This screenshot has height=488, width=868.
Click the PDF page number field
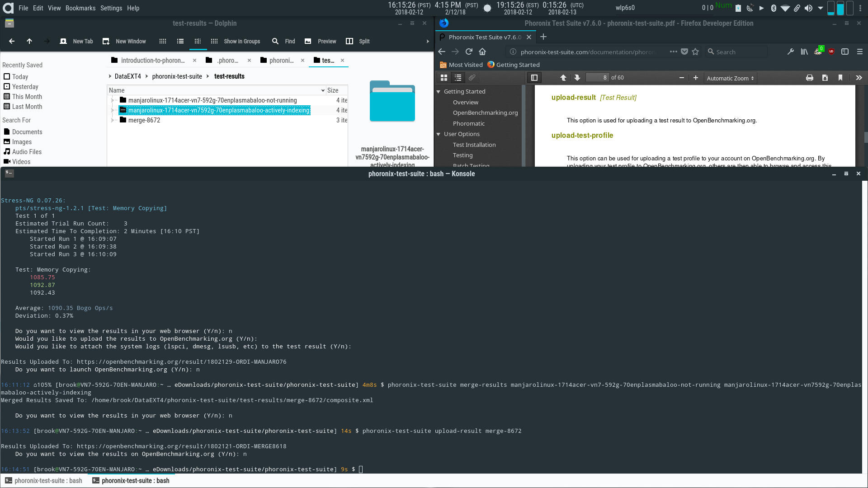[597, 78]
